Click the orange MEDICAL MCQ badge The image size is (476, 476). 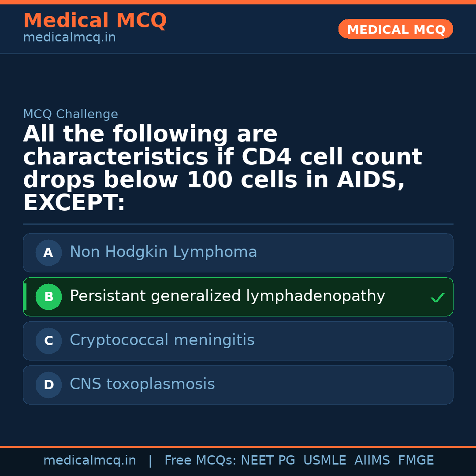(x=395, y=30)
